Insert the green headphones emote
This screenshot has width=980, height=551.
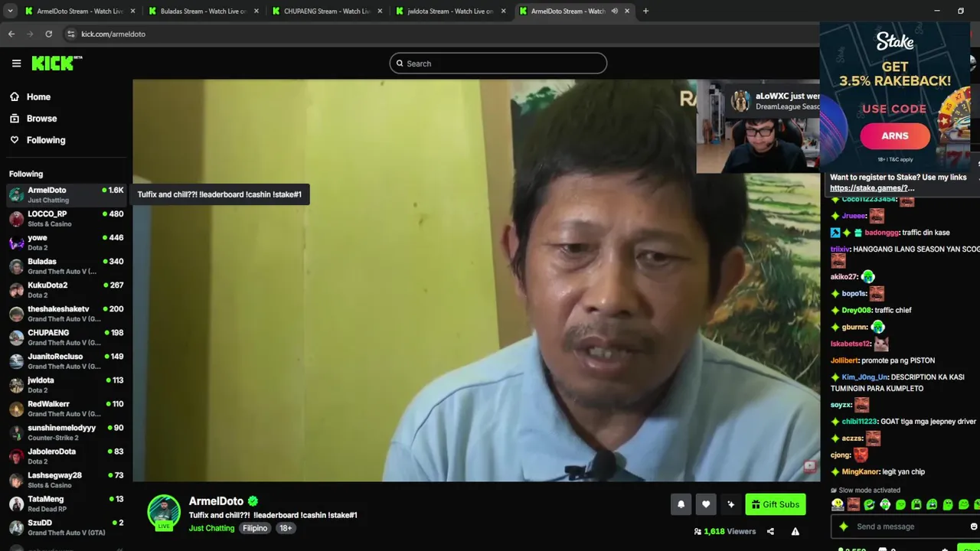885,504
